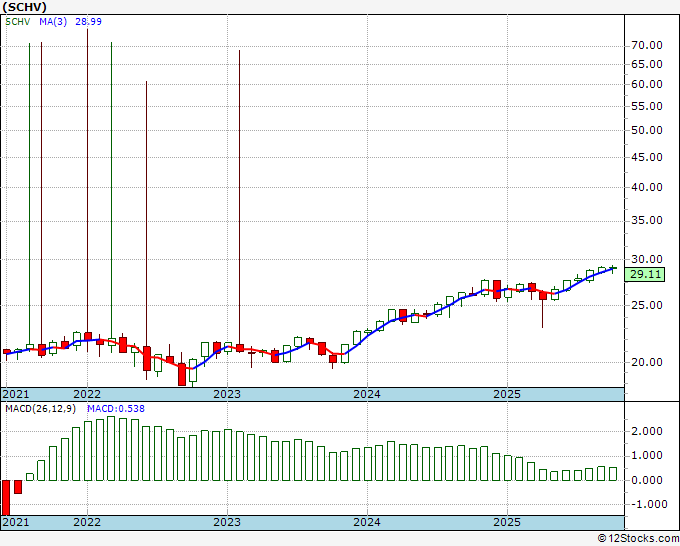Viewport: 680px width, 546px height.
Task: Select the 2024 marker on MACD timeline
Action: click(367, 522)
